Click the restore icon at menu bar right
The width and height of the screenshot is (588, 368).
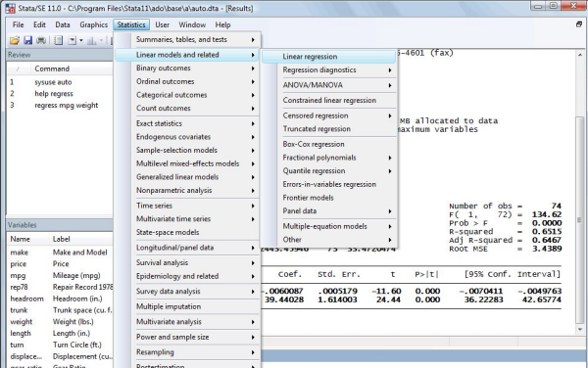579,24
